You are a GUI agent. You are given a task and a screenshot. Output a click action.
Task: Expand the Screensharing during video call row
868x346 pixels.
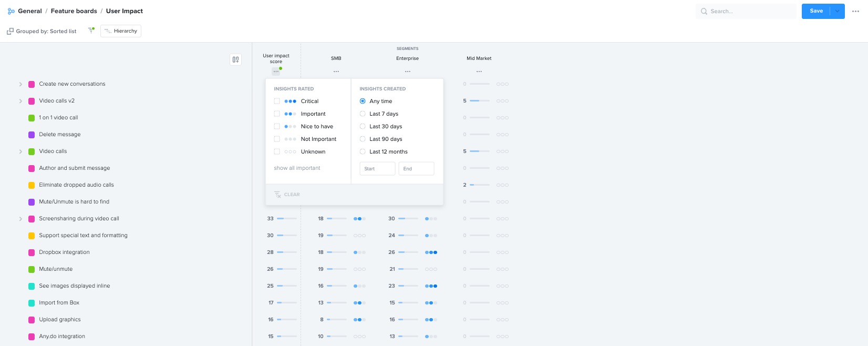click(20, 219)
